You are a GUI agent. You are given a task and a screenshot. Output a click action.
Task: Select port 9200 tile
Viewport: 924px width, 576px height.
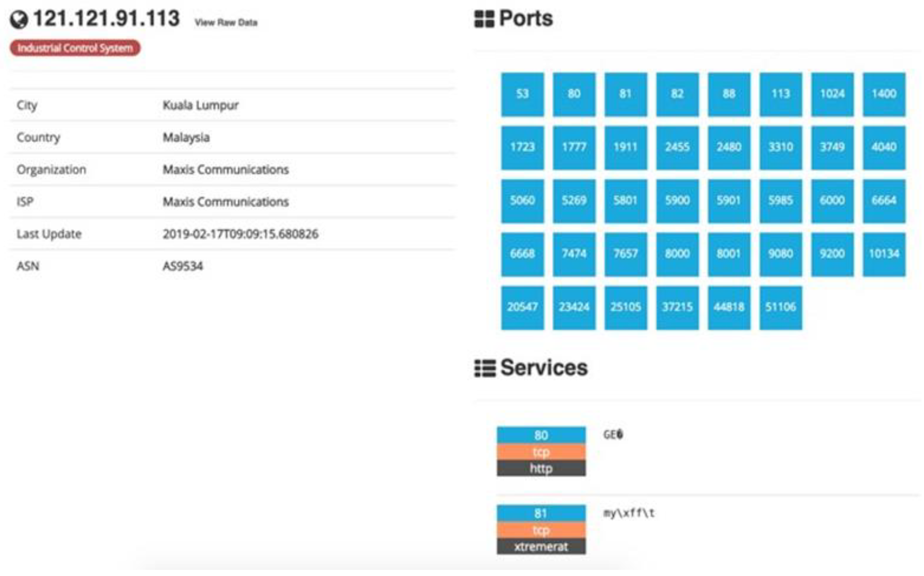coord(832,254)
